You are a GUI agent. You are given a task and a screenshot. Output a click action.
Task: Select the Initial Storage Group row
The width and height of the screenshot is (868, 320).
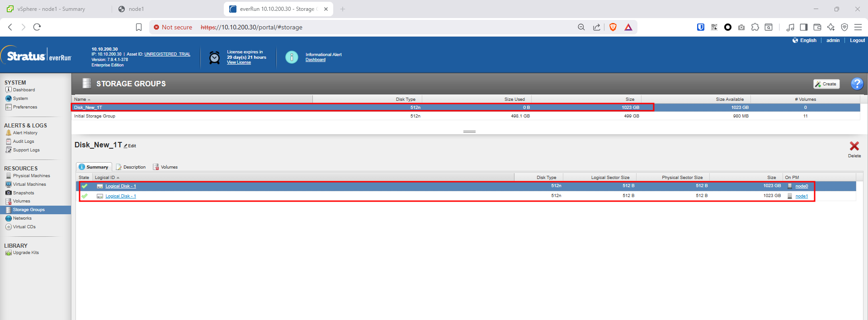[x=95, y=116]
